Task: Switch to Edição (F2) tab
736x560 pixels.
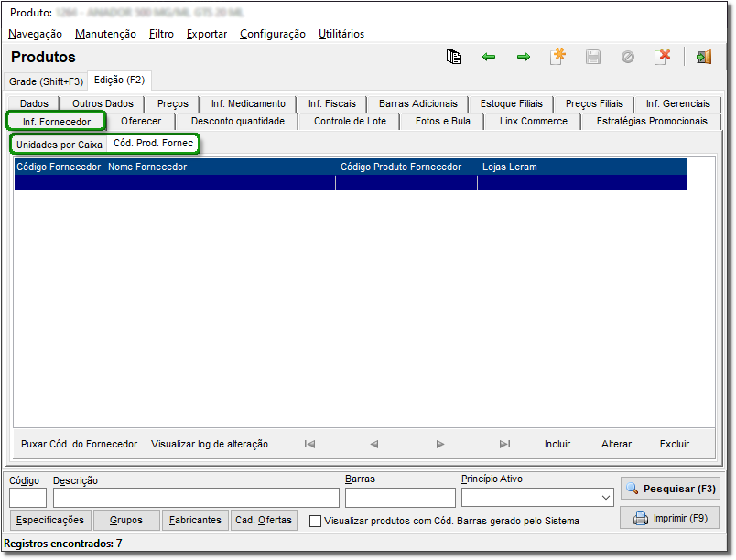Action: 119,81
